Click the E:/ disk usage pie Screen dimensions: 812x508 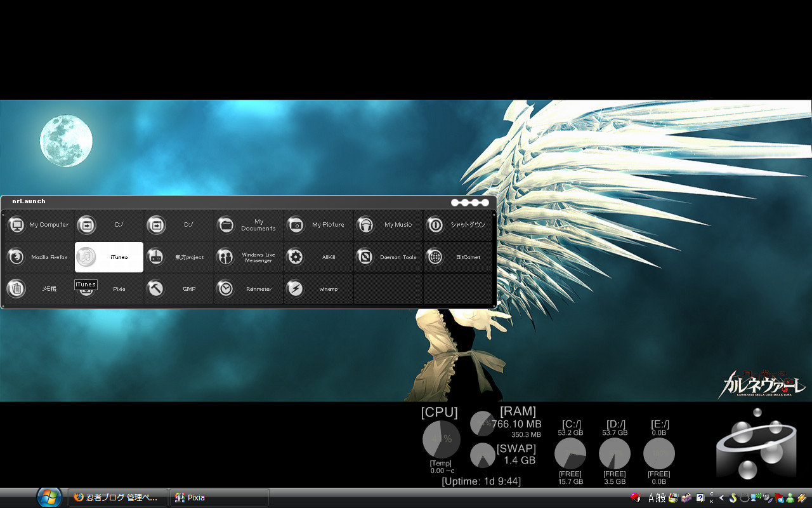pos(659,454)
